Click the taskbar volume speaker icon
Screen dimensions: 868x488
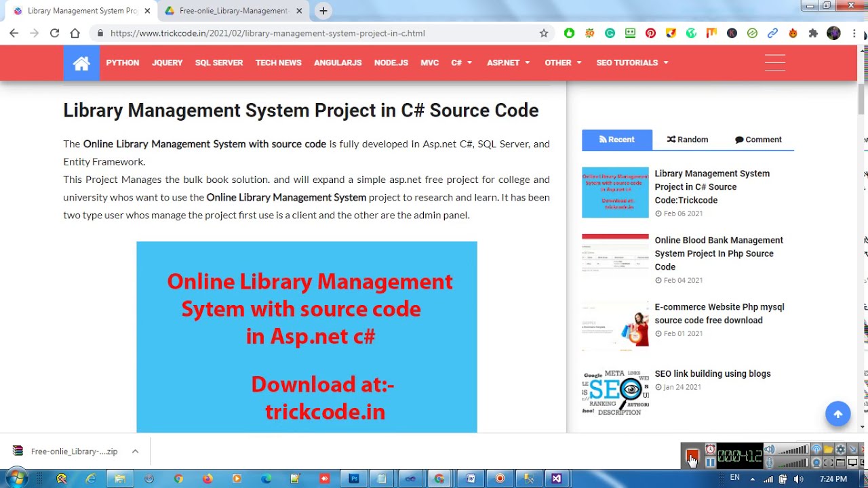(798, 479)
